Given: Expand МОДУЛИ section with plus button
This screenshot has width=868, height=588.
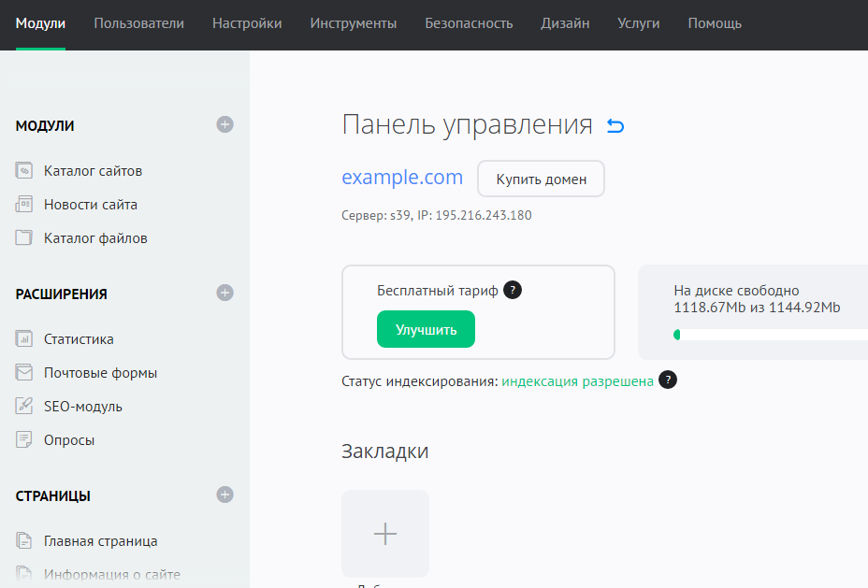Looking at the screenshot, I should (224, 124).
